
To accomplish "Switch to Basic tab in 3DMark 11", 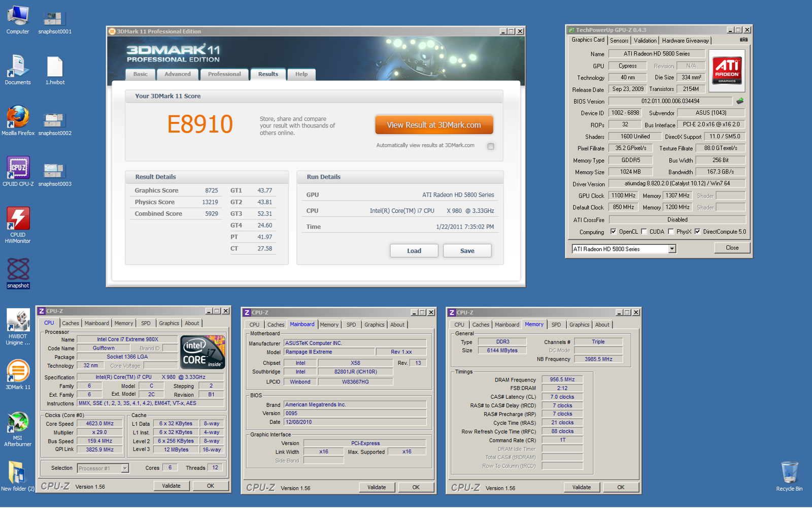I will (141, 74).
